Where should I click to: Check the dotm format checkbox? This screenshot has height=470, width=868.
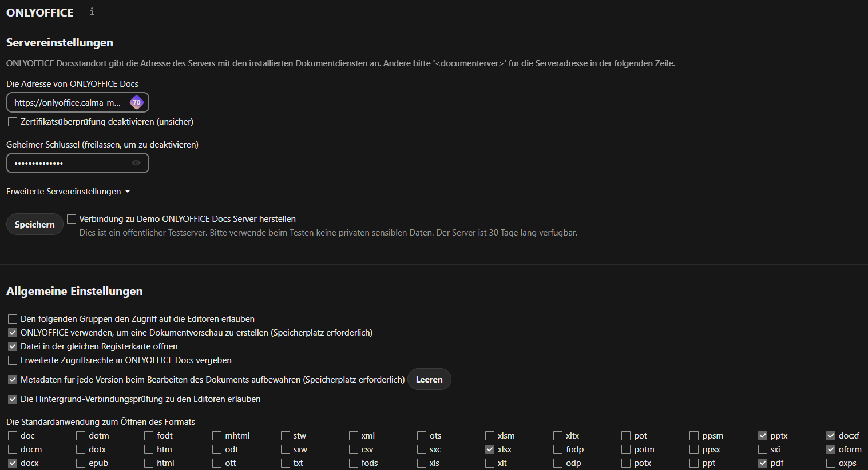tap(81, 436)
